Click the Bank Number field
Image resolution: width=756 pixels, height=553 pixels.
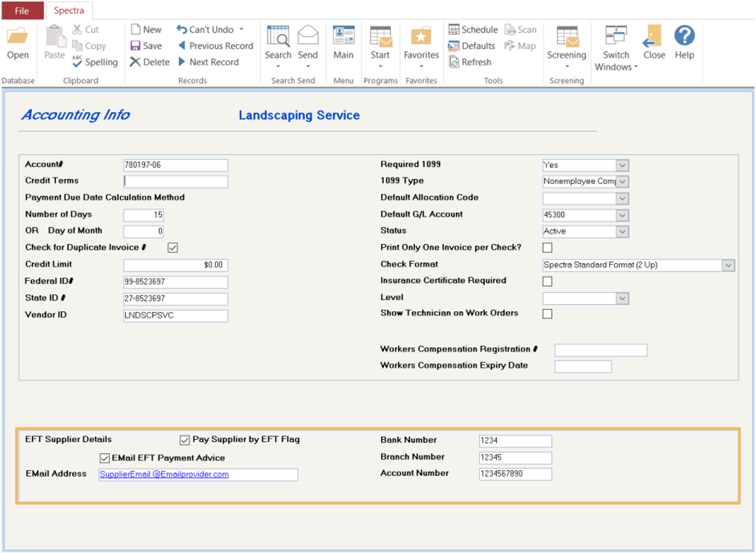[515, 441]
